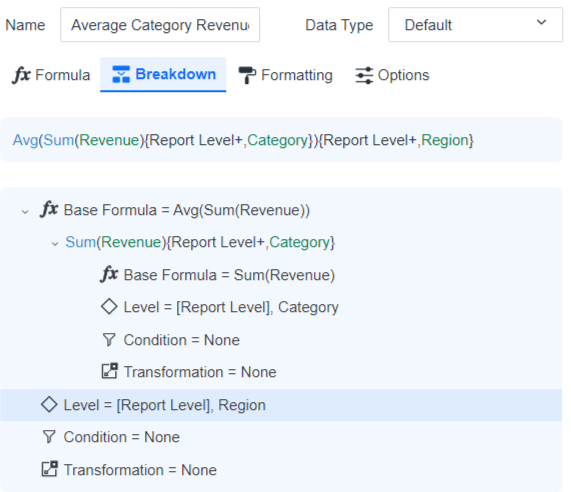The image size is (571, 492).
Task: Open the Data Type dropdown
Action: pyautogui.click(x=475, y=25)
